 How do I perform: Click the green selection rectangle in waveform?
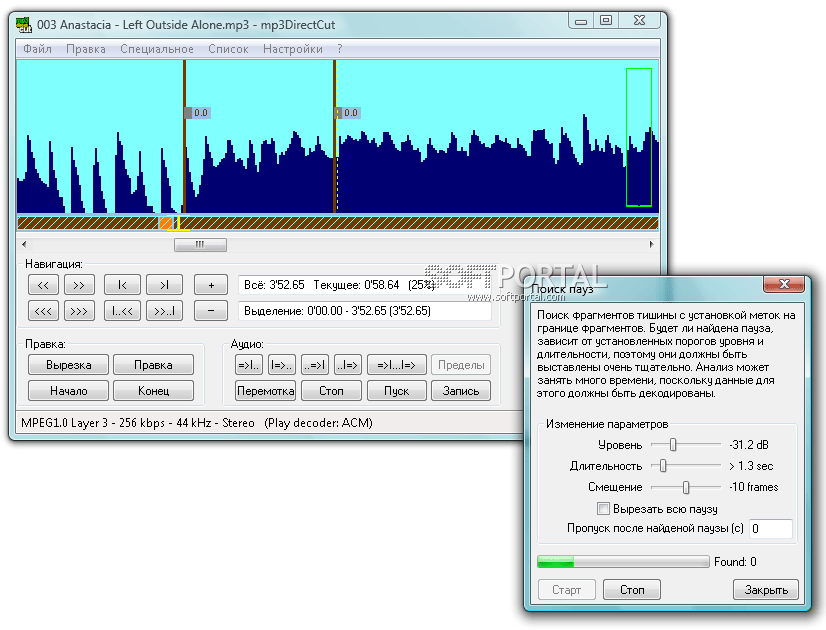click(639, 137)
